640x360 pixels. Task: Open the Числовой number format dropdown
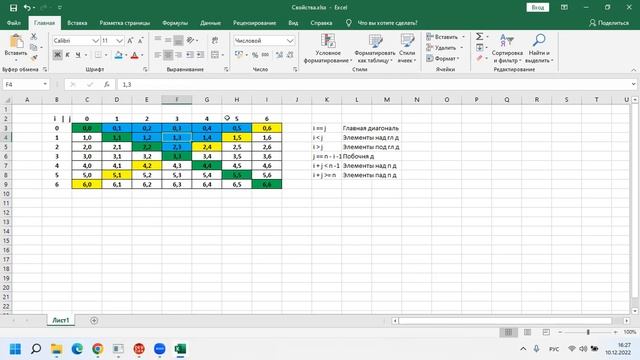[x=290, y=40]
